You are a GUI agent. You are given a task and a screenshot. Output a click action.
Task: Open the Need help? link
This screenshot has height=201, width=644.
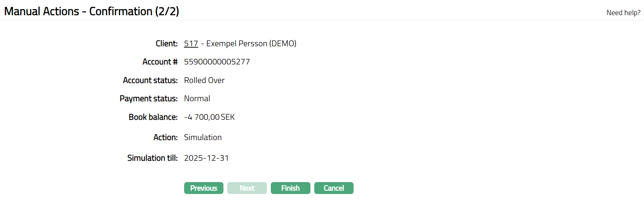tap(623, 13)
